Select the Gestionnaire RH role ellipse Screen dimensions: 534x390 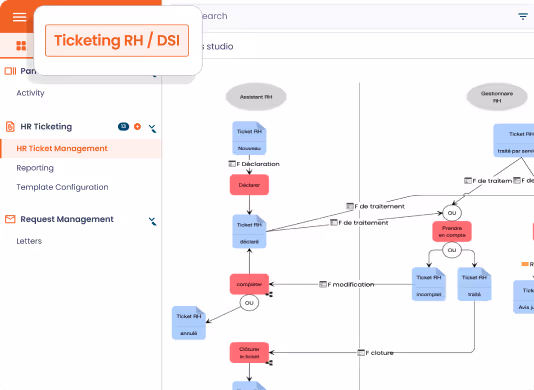[497, 97]
